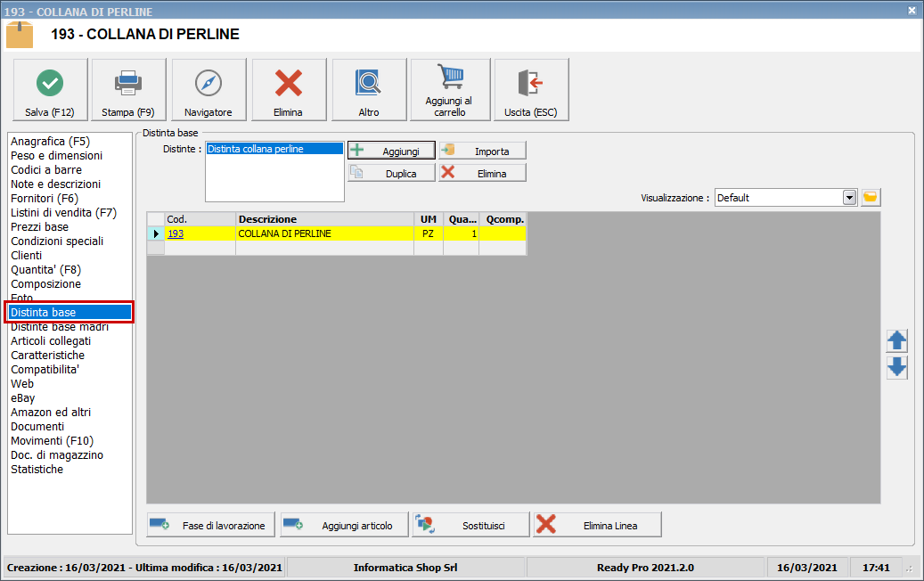The height and width of the screenshot is (581, 924).
Task: Click the Fase di lavorazione button
Action: pyautogui.click(x=210, y=525)
